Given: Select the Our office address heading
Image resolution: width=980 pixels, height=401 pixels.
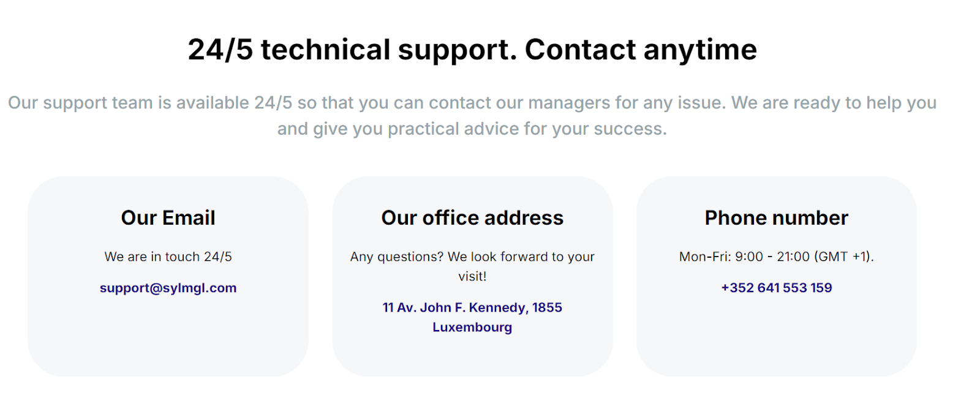Looking at the screenshot, I should tap(472, 218).
